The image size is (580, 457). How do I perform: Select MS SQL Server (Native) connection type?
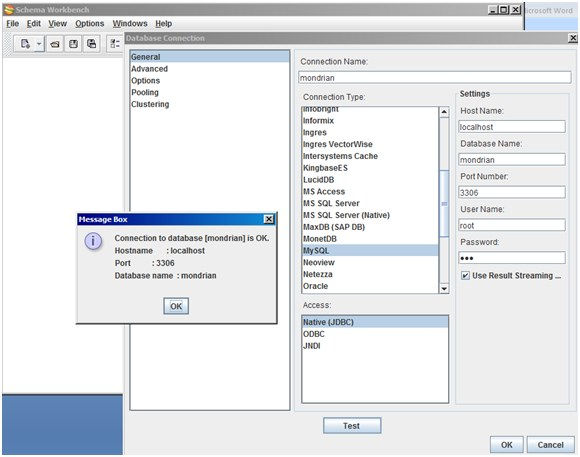click(x=370, y=215)
